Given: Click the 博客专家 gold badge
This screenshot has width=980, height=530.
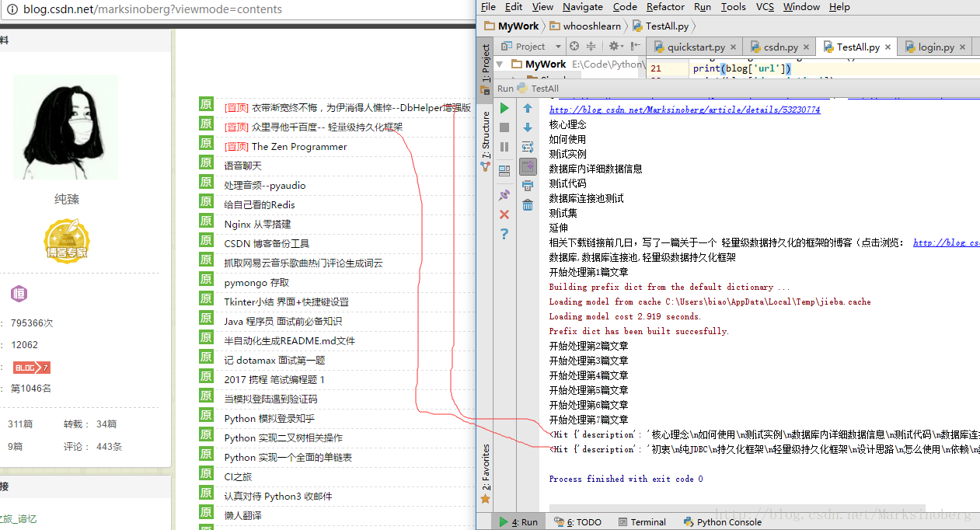Looking at the screenshot, I should coord(66,240).
